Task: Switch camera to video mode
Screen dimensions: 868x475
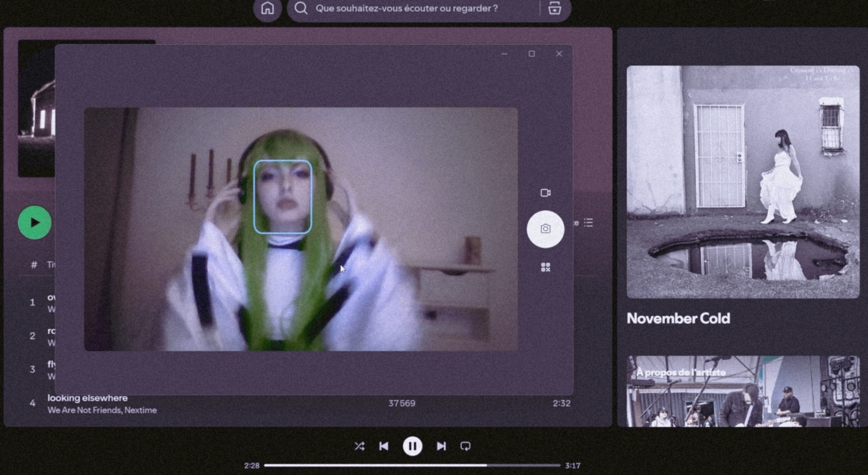Action: pos(545,193)
